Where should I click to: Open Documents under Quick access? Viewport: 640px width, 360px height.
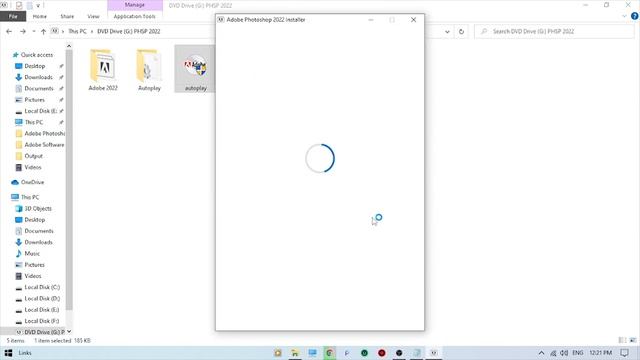pyautogui.click(x=39, y=89)
